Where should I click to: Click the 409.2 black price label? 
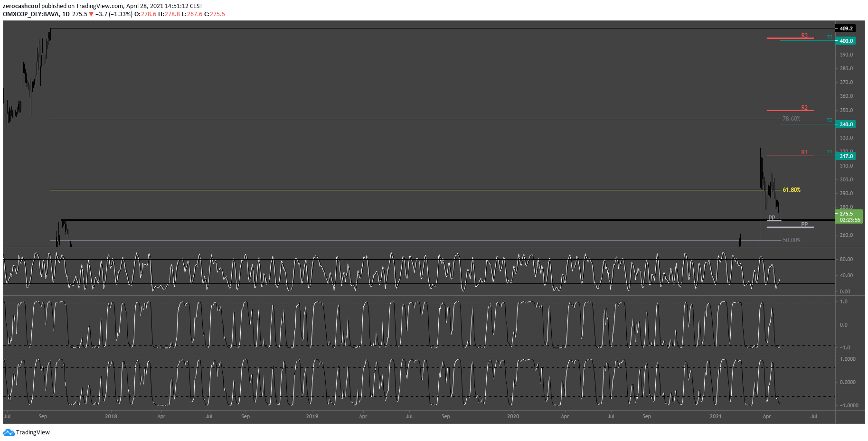[846, 28]
